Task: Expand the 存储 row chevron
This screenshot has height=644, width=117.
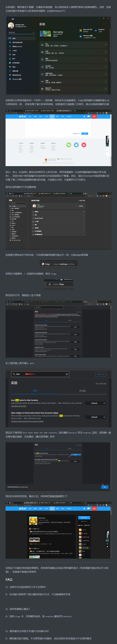Action: click(x=106, y=82)
